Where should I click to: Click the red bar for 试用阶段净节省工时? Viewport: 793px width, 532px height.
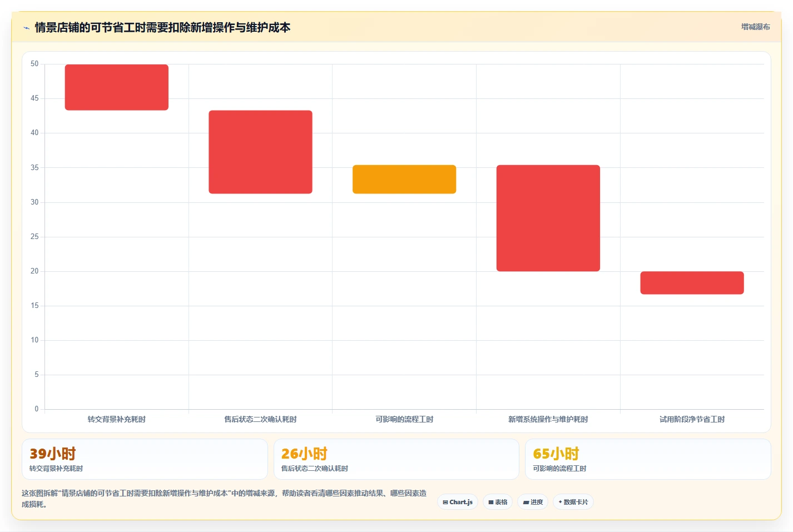pyautogui.click(x=692, y=283)
